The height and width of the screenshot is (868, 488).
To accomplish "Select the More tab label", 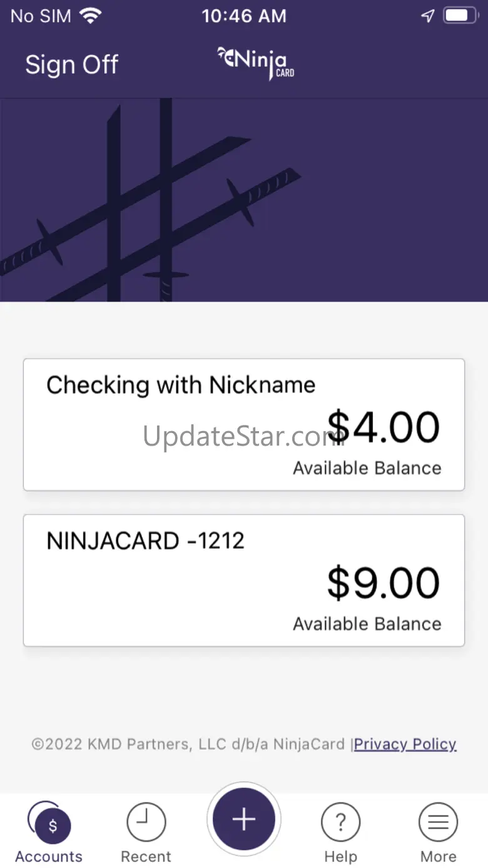I will pyautogui.click(x=438, y=857).
